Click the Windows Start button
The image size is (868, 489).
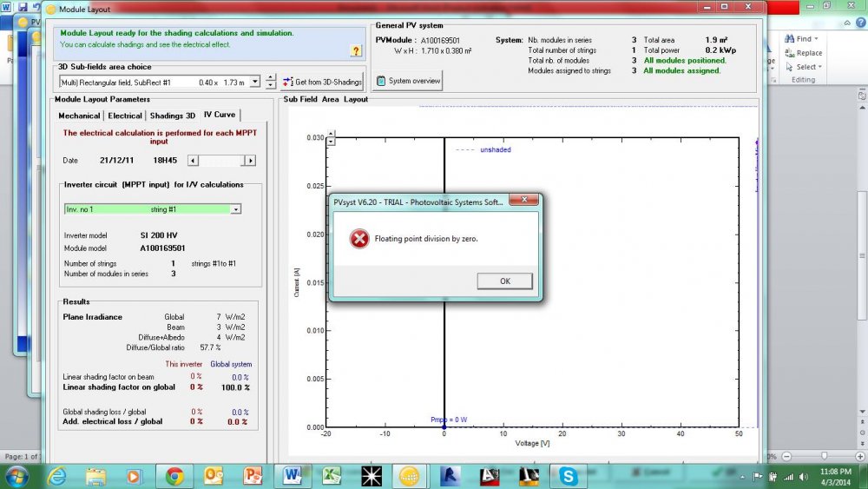(16, 475)
